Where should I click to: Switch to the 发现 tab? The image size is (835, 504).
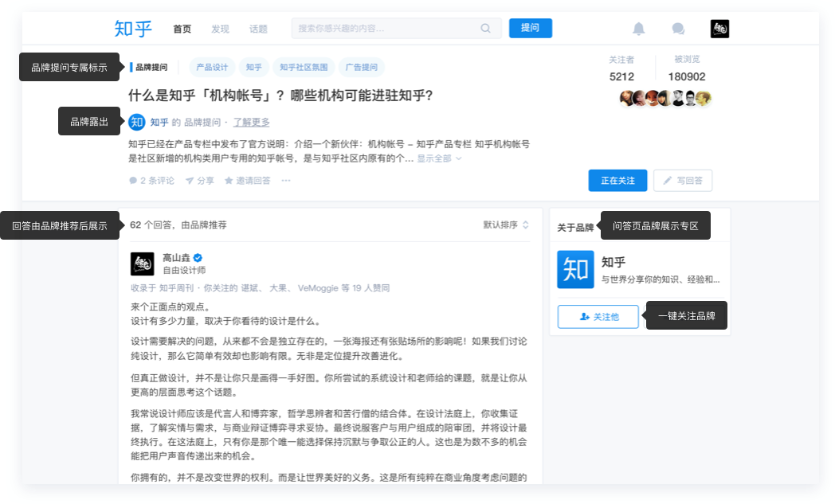pyautogui.click(x=220, y=28)
